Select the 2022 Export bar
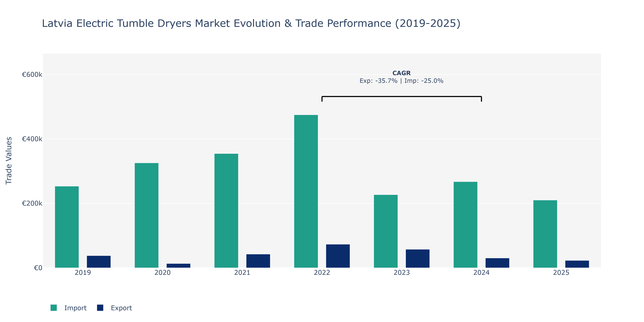 point(338,256)
